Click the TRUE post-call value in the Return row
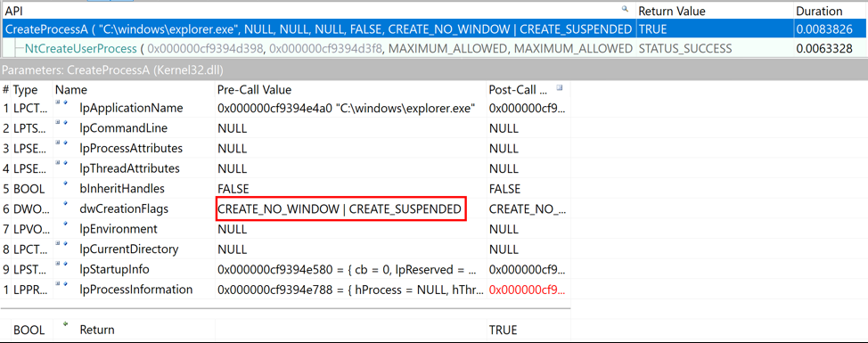The height and width of the screenshot is (343, 868). click(503, 331)
